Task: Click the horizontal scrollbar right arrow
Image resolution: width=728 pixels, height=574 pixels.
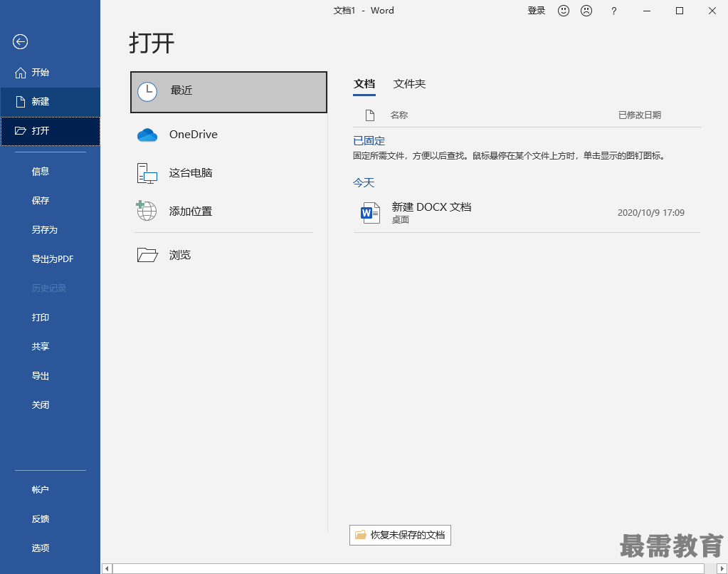Action: point(722,568)
